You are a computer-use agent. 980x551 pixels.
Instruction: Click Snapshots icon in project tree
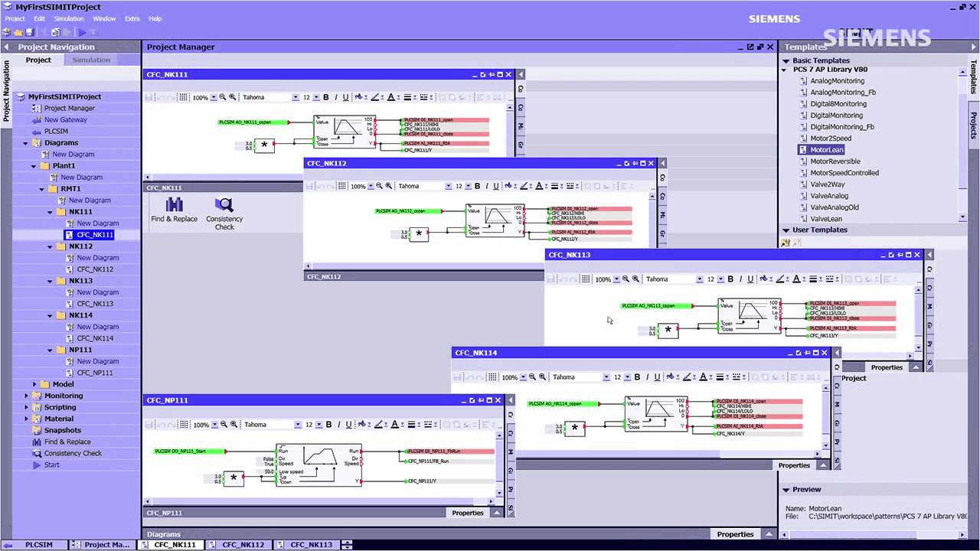38,430
